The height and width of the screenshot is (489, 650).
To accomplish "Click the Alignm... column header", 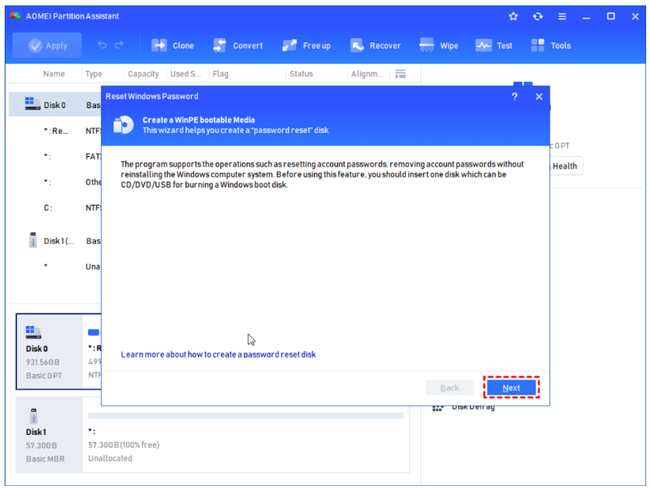I will click(x=366, y=74).
